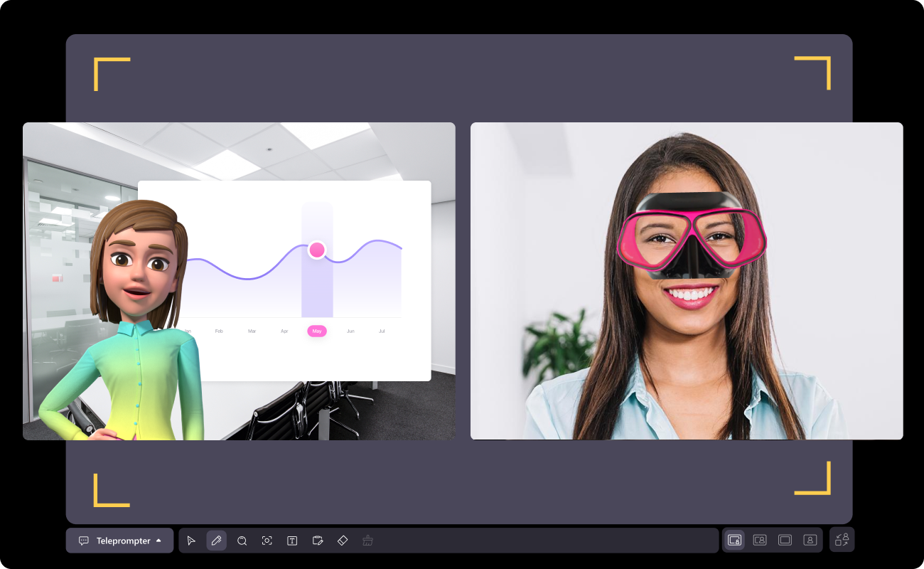Switch to camera-only layout

(x=810, y=540)
